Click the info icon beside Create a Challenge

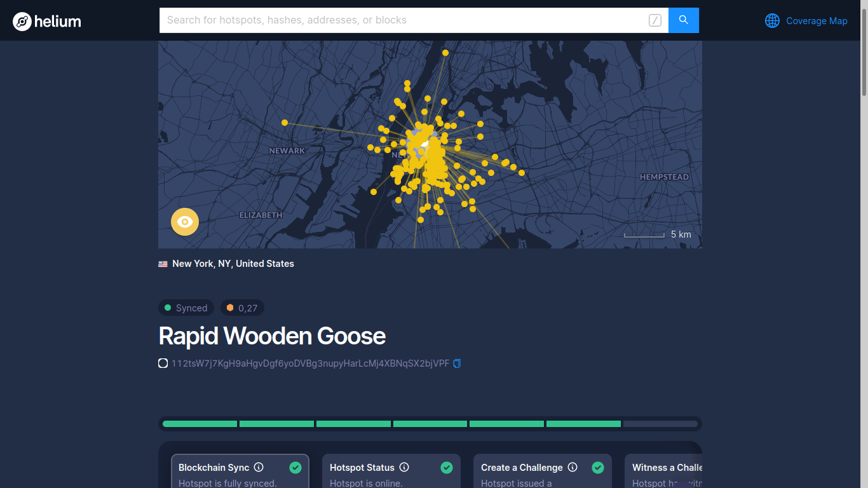coord(573,467)
